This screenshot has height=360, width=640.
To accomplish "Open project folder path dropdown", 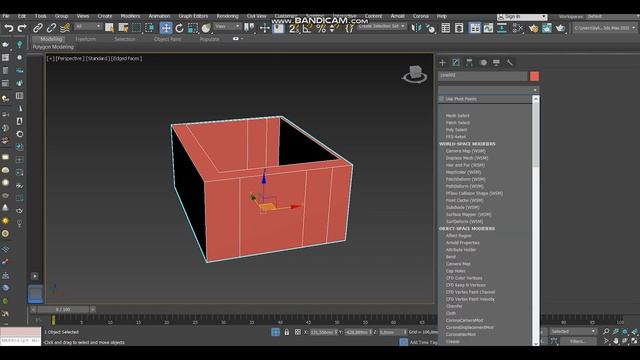I will click(x=604, y=28).
